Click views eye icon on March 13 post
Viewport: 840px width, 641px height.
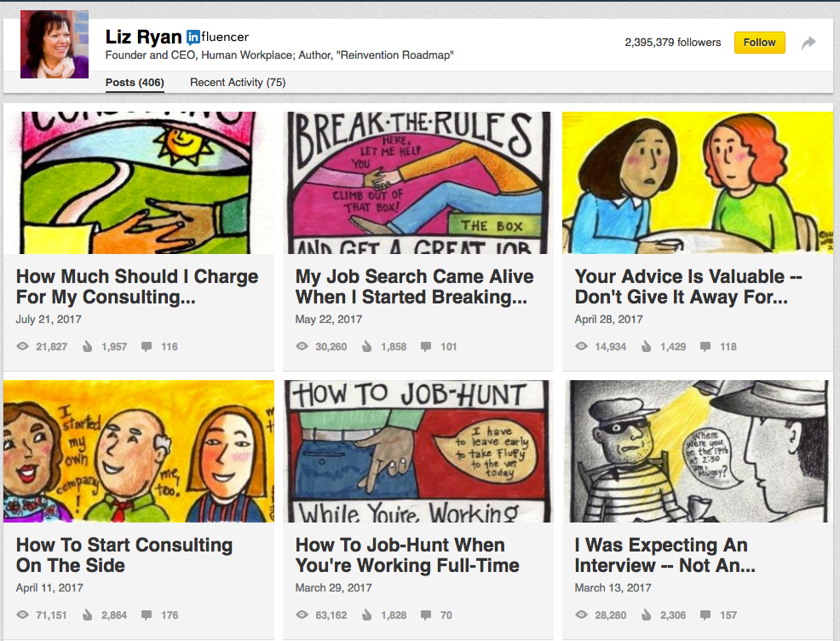581,615
